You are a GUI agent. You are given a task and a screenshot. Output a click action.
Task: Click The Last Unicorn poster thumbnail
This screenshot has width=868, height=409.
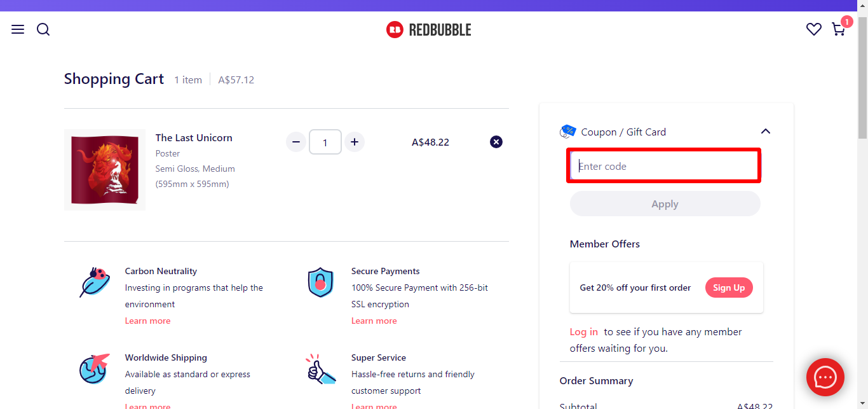(104, 169)
